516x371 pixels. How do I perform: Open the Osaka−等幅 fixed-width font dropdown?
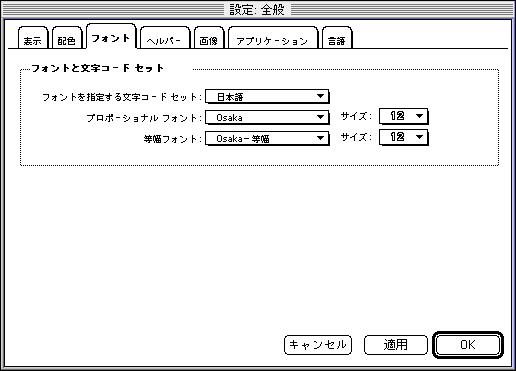click(267, 138)
